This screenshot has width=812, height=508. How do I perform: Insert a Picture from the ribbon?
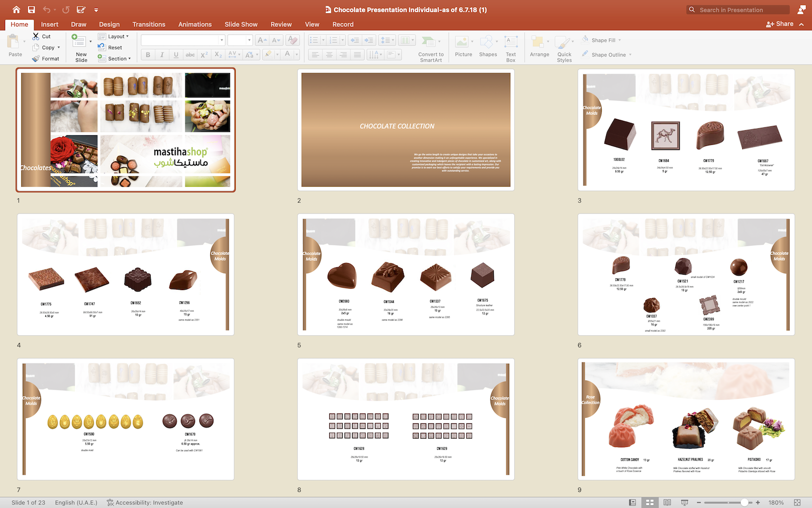click(463, 47)
